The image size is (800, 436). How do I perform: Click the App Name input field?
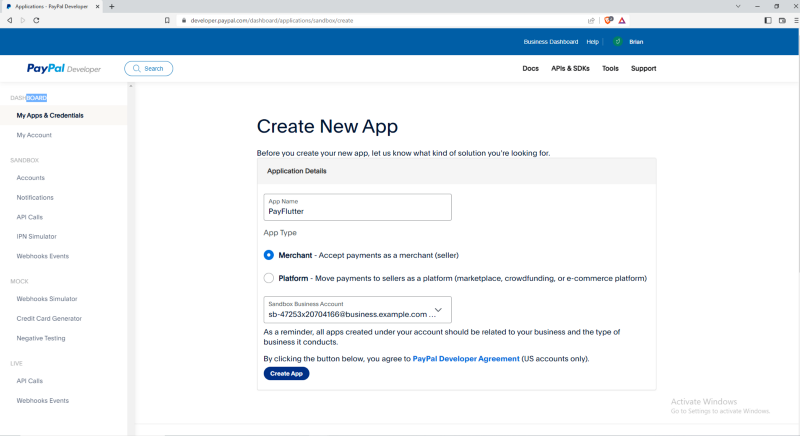[357, 207]
